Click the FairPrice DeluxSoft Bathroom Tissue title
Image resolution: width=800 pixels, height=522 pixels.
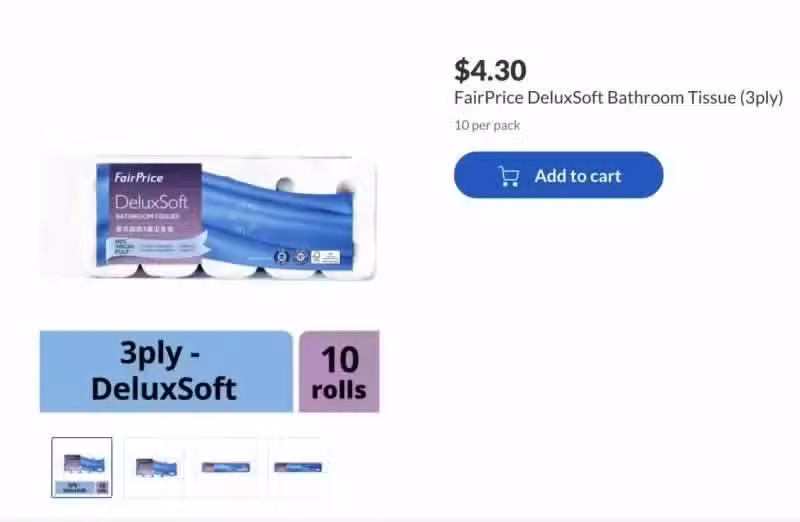618,97
